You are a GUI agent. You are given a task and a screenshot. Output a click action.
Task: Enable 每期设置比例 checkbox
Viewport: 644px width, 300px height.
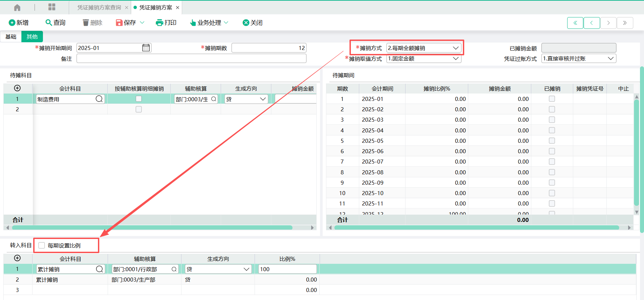(42, 245)
